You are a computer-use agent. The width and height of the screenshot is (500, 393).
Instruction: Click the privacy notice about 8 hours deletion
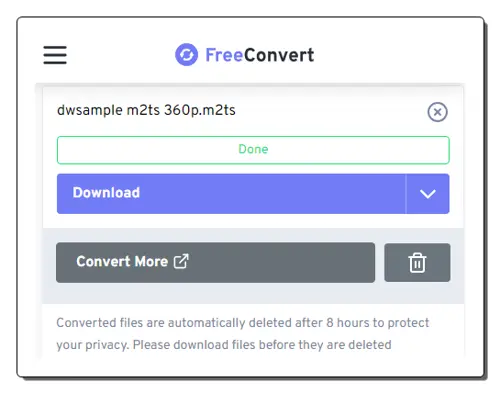(x=243, y=334)
